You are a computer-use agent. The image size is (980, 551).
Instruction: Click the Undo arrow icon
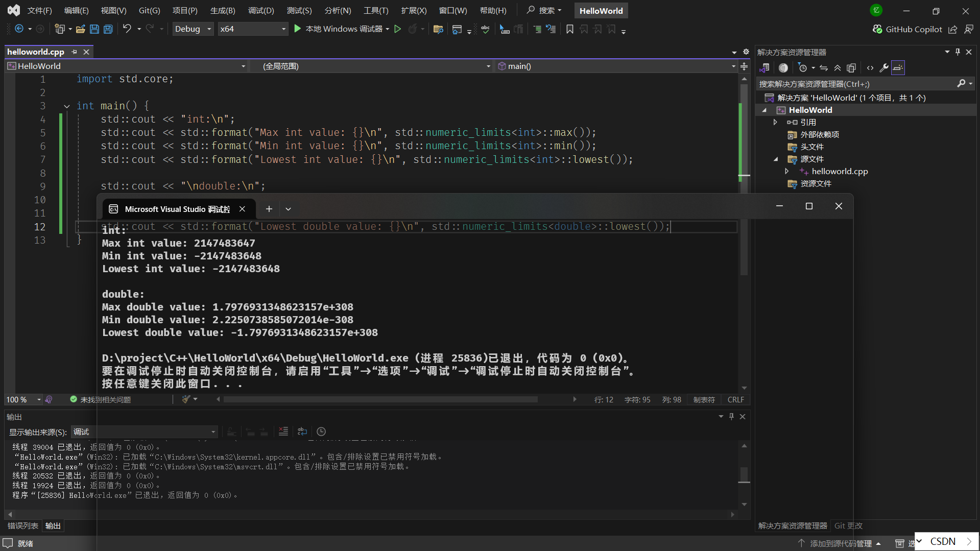pos(127,29)
